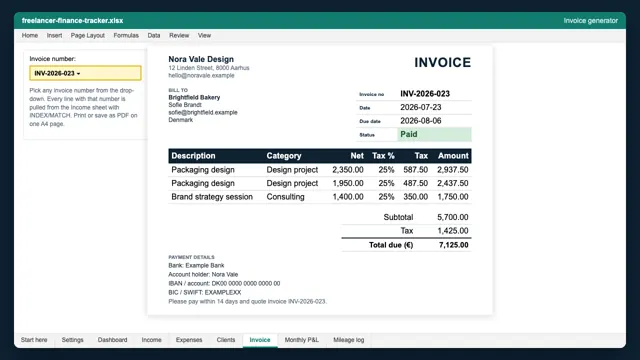Click the freelancer-finance-tracker.xlsx file name

[x=73, y=20]
